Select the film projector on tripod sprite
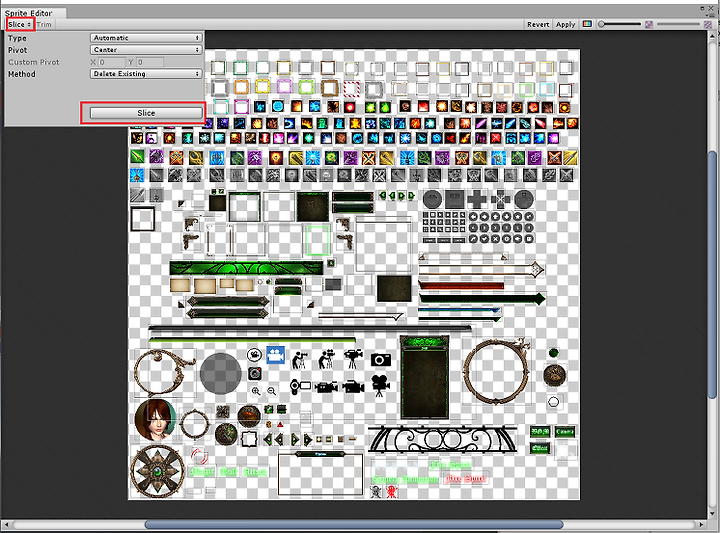This screenshot has height=533, width=720. pyautogui.click(x=380, y=386)
